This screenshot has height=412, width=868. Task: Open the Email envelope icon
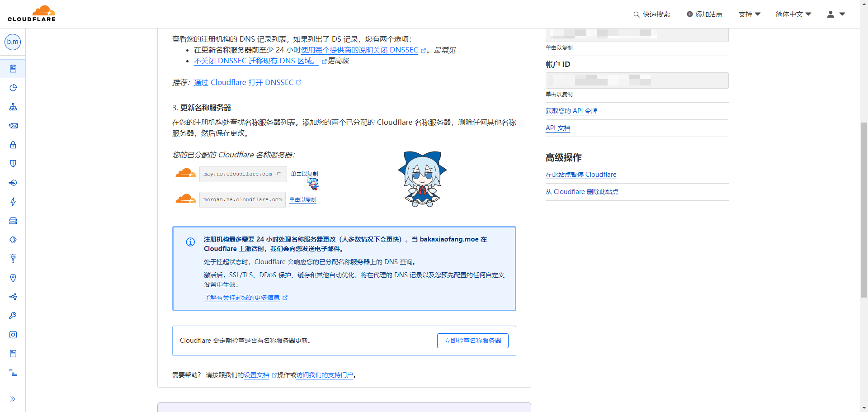pos(13,126)
